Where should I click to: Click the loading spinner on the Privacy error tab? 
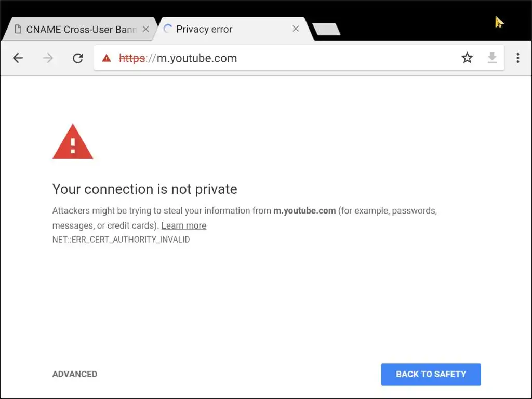167,29
